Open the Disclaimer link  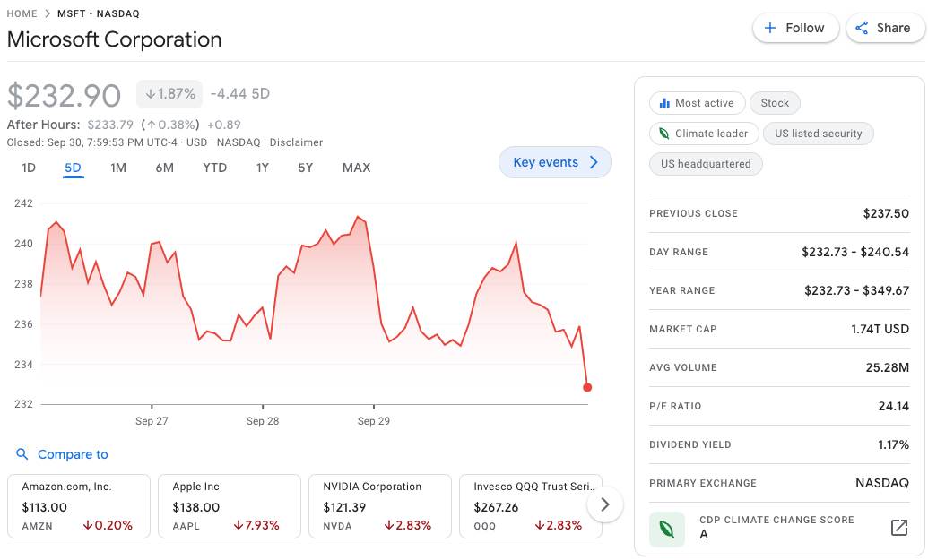[x=296, y=142]
